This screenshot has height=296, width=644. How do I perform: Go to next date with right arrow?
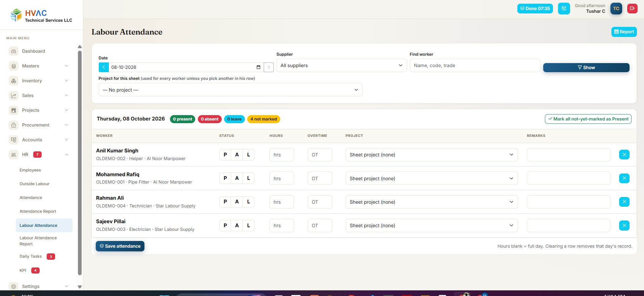pyautogui.click(x=269, y=67)
